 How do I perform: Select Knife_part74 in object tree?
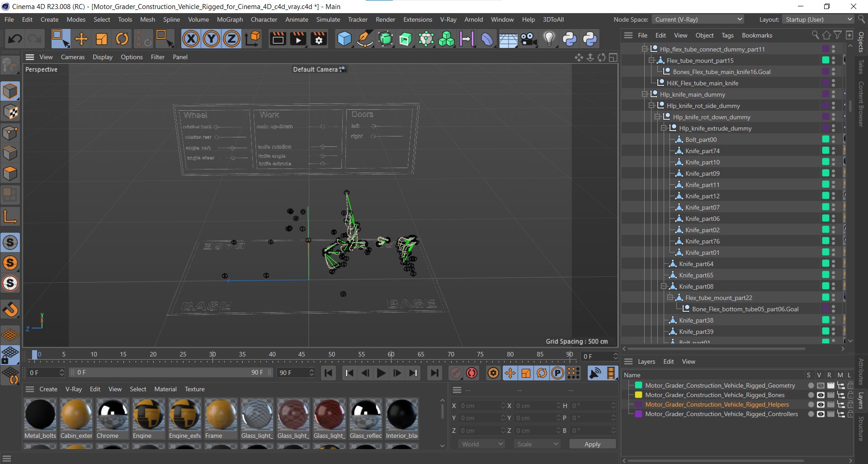pyautogui.click(x=702, y=151)
